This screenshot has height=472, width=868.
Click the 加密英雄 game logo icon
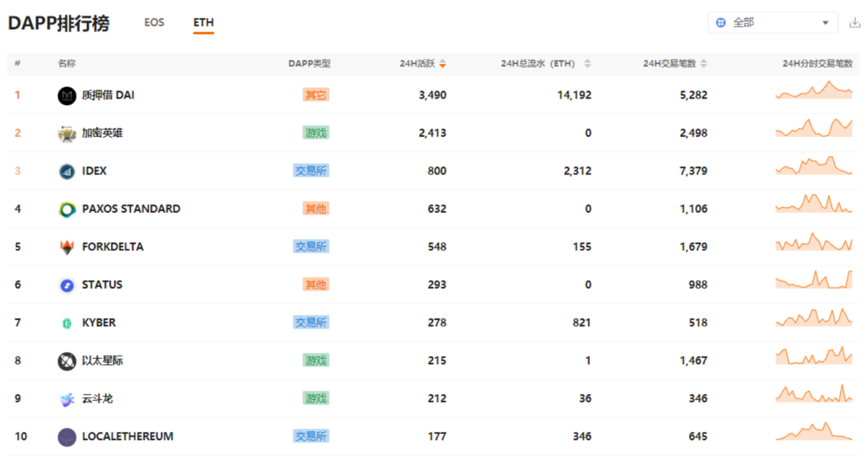(x=67, y=134)
